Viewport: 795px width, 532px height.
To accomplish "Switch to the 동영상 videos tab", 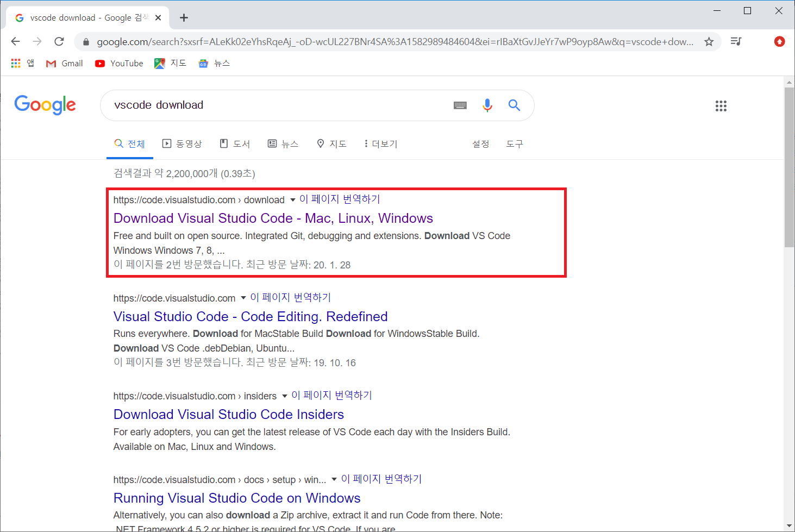I will (x=182, y=144).
